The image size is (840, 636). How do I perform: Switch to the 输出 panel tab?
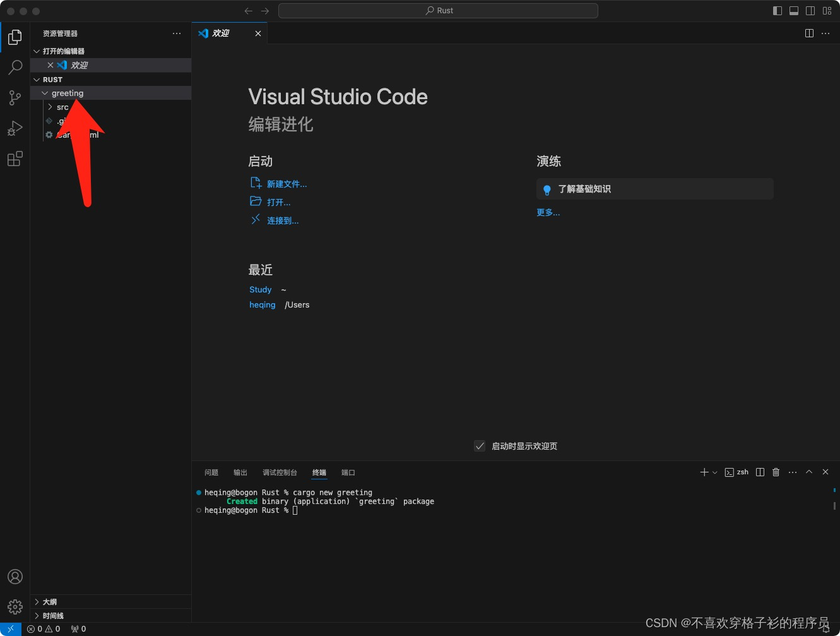click(240, 472)
